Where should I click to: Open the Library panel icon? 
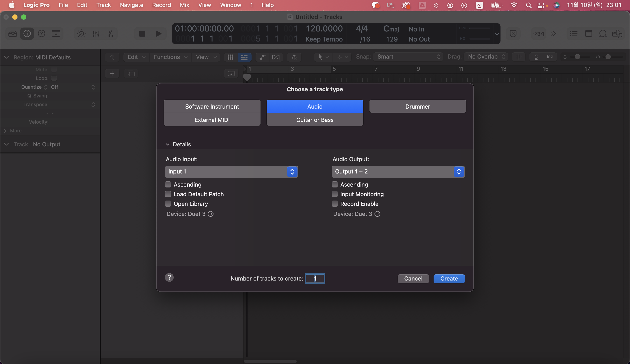pyautogui.click(x=12, y=33)
